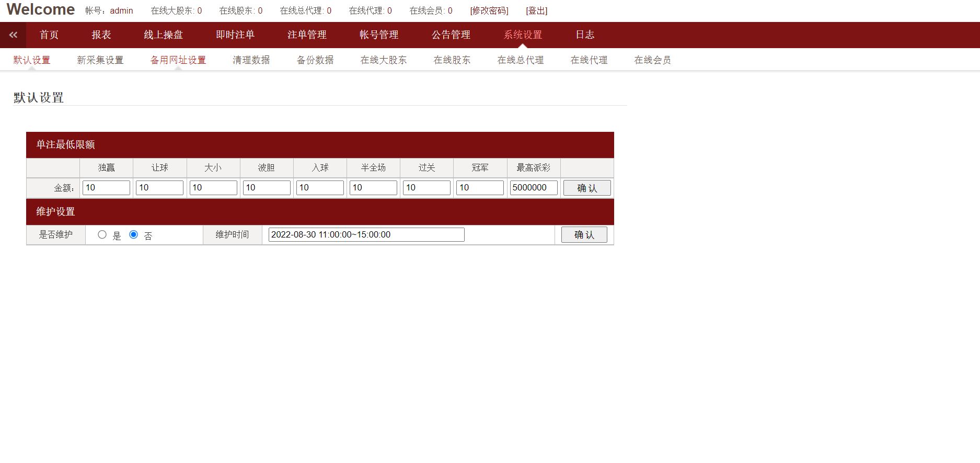Open the 清理数据 tab
980x463 pixels.
click(x=251, y=60)
